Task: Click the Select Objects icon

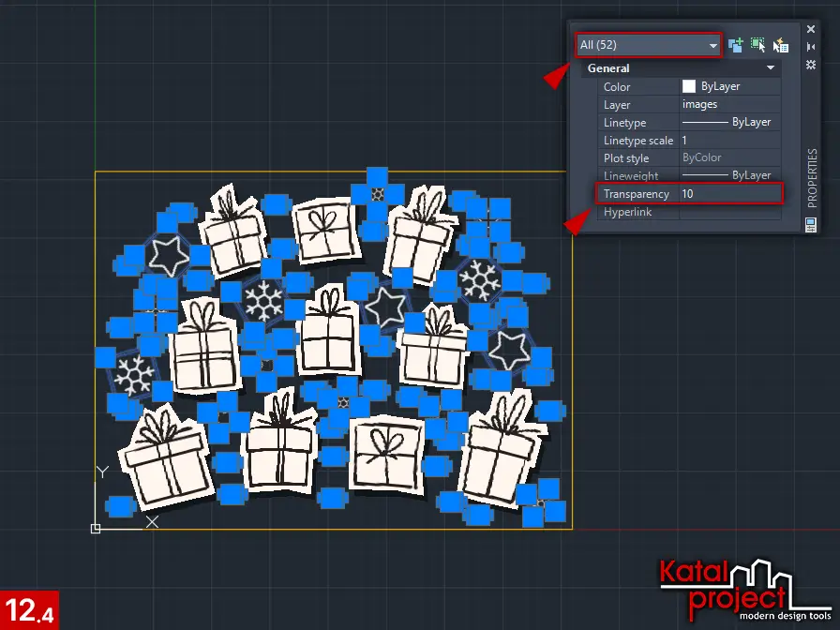Action: point(757,45)
